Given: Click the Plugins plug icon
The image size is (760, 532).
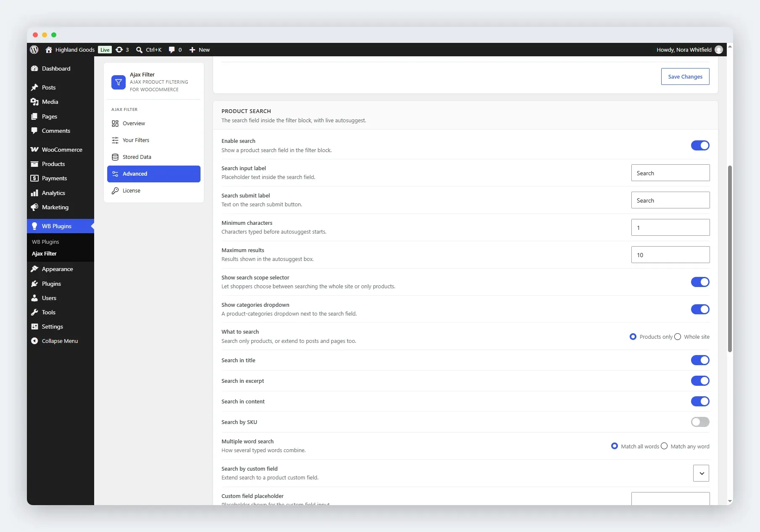Looking at the screenshot, I should (34, 284).
